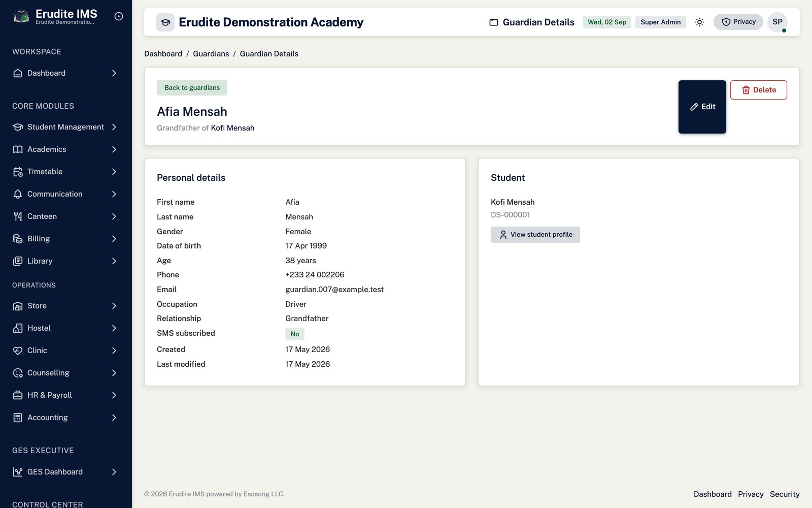The height and width of the screenshot is (508, 812).
Task: Go to Guardians breadcrumb link
Action: point(211,54)
